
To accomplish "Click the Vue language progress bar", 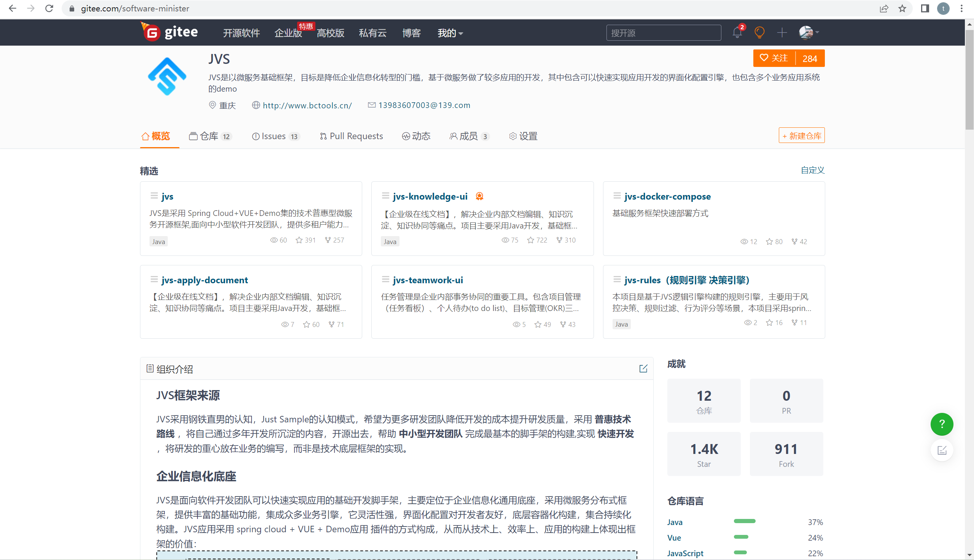I will point(741,536).
